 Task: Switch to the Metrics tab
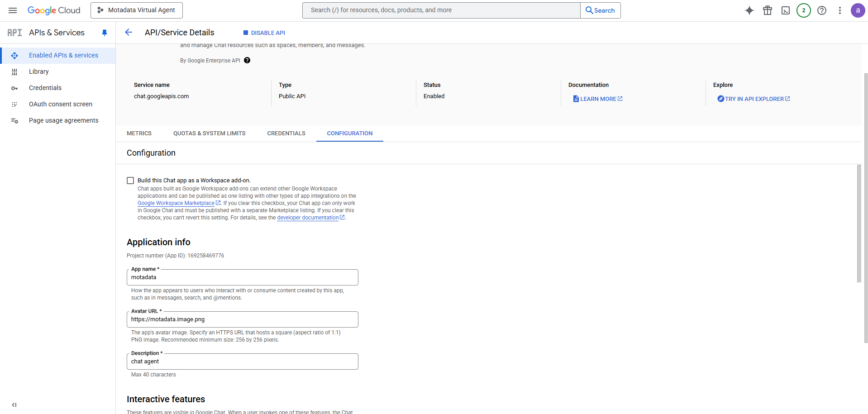pos(139,133)
